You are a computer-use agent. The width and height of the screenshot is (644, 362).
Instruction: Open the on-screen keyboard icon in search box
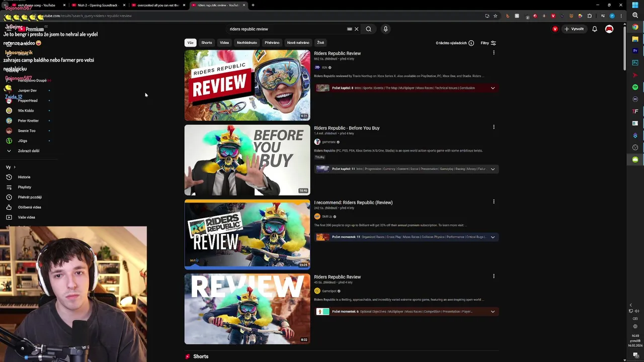coord(350,29)
